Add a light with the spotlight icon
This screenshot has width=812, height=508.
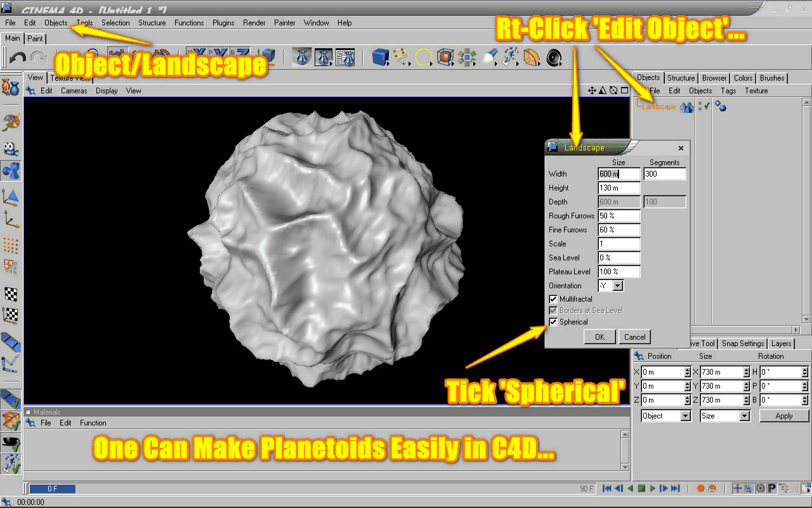[x=488, y=58]
